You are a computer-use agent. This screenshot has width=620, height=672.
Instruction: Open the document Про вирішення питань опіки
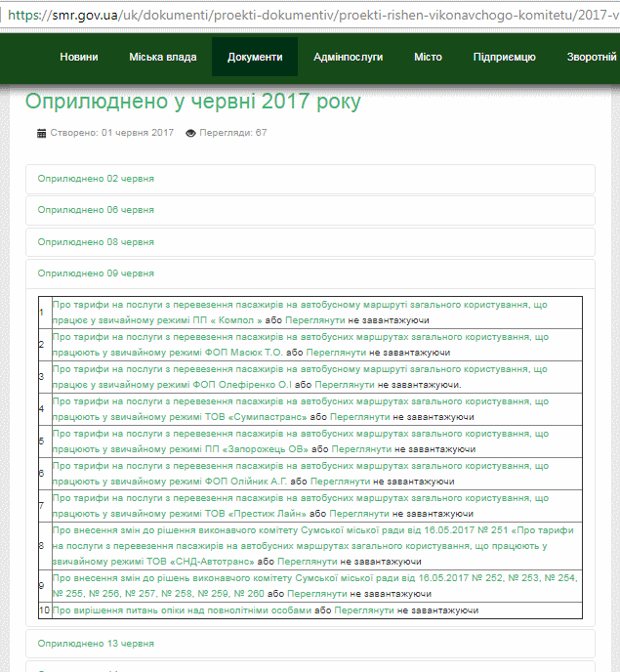(183, 610)
